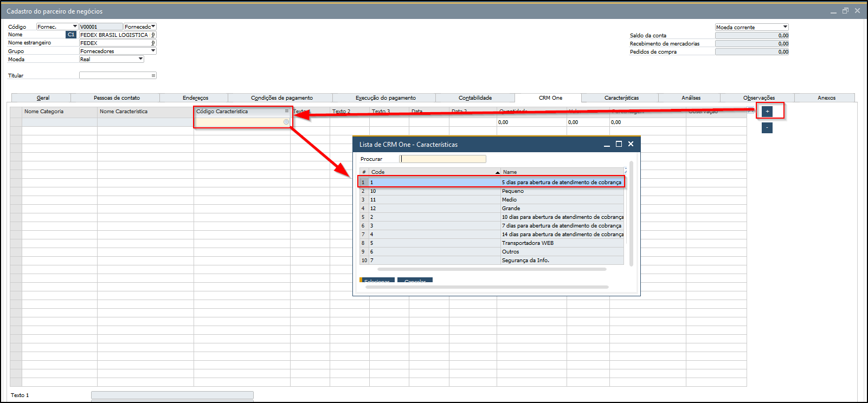Expand the Moeda Real dropdown
This screenshot has width=868, height=403.
[140, 59]
